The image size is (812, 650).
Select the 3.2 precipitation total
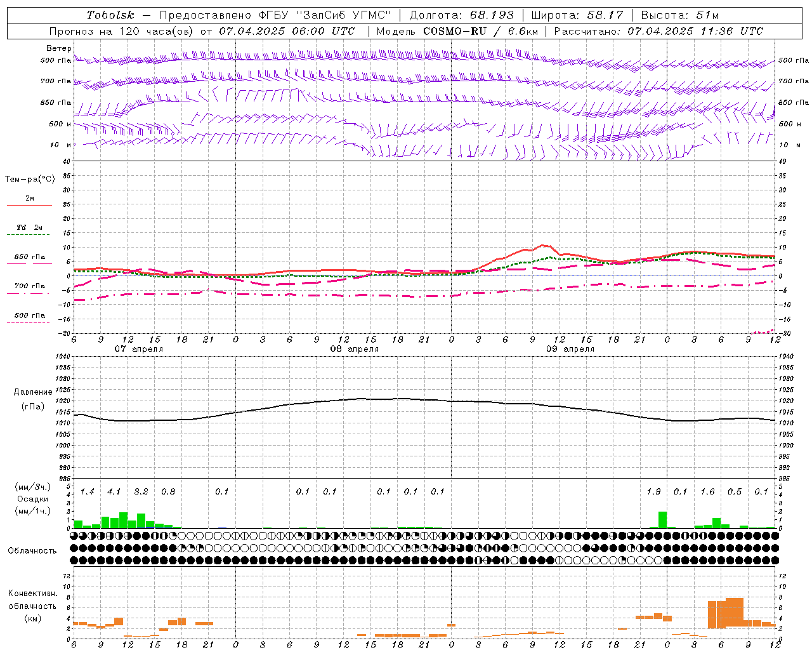tap(141, 492)
